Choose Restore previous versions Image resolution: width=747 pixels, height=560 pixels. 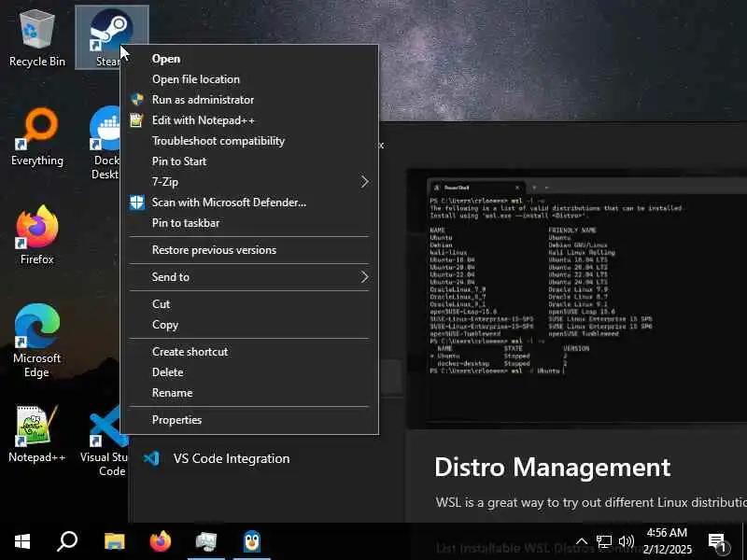(x=249, y=250)
